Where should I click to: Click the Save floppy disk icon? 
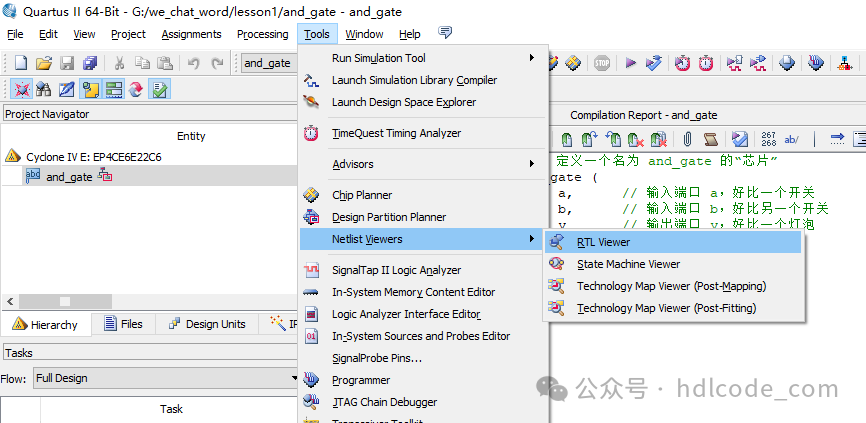(x=67, y=63)
